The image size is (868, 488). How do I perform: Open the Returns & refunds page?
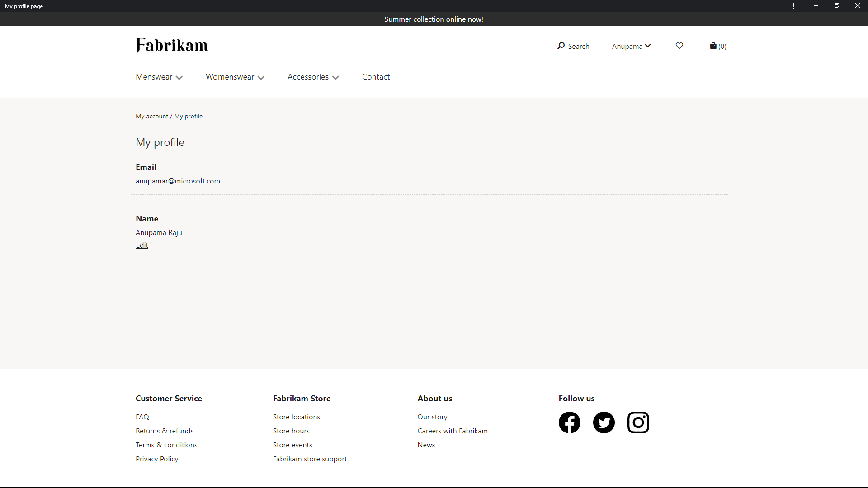point(165,430)
